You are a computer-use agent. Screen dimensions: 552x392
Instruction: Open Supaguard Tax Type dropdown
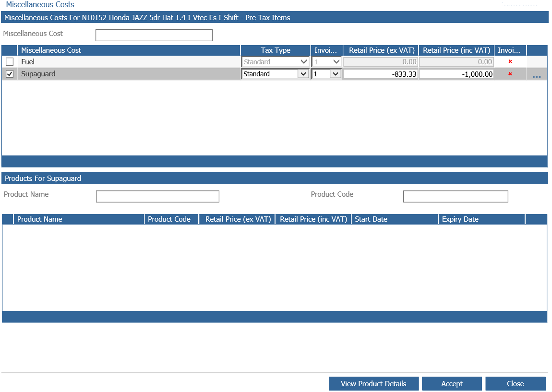[x=276, y=74]
